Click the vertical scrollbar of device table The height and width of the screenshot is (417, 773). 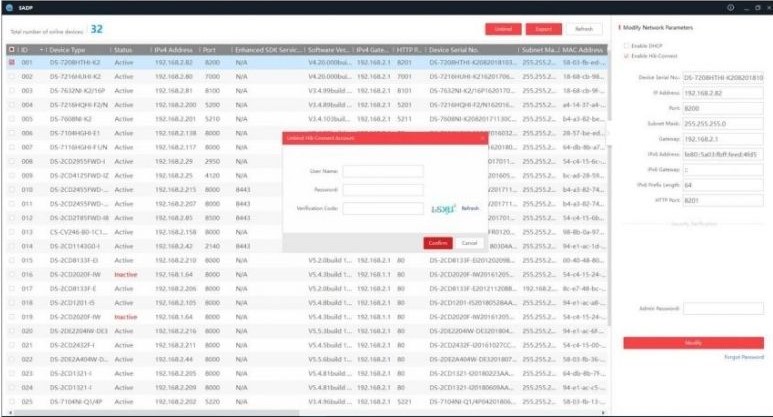[x=609, y=190]
